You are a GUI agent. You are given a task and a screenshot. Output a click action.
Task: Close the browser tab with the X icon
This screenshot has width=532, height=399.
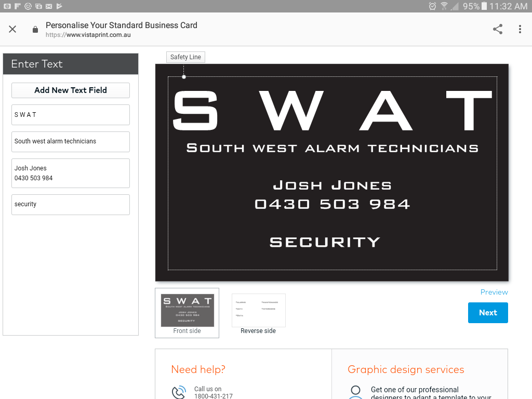pyautogui.click(x=12, y=30)
